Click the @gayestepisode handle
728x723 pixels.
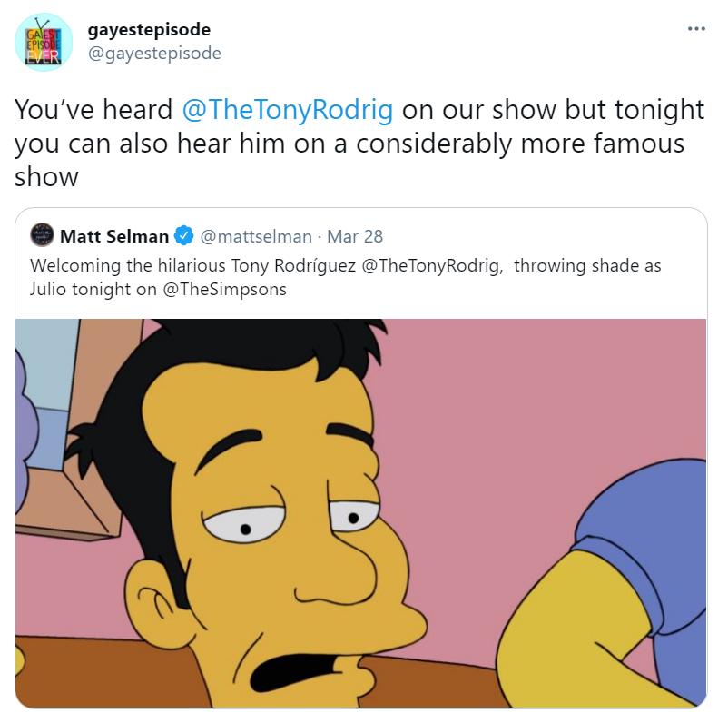[154, 53]
